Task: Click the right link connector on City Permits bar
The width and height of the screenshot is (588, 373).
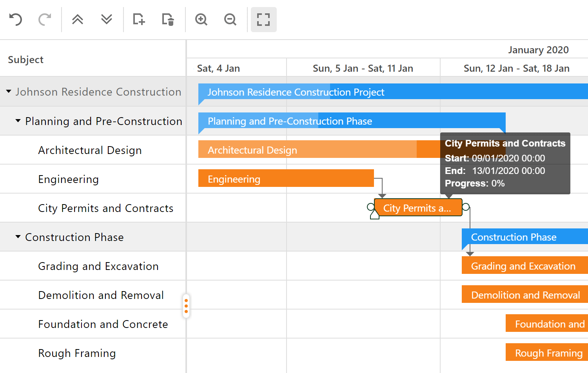Action: (466, 207)
